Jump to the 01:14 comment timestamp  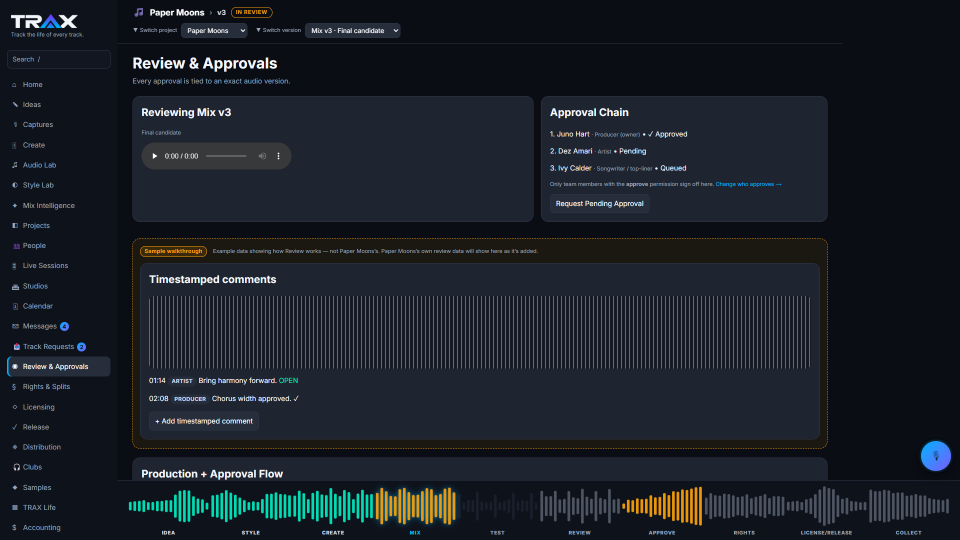(x=157, y=381)
